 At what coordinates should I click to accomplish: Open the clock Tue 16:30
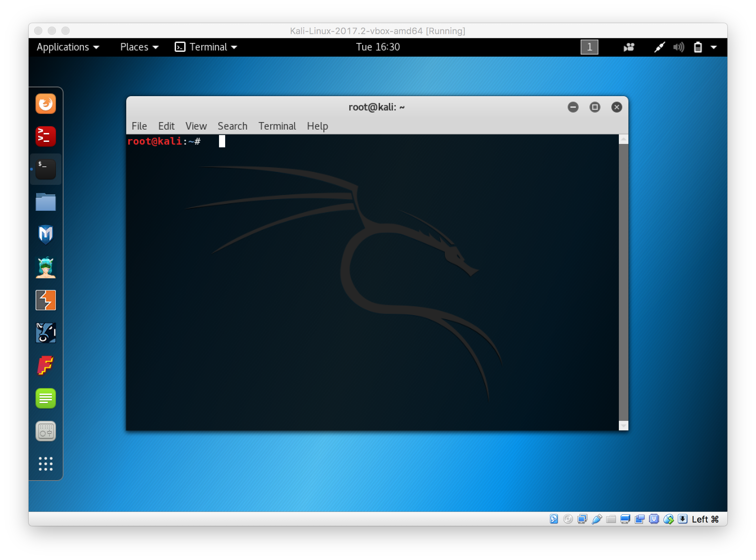pyautogui.click(x=378, y=47)
